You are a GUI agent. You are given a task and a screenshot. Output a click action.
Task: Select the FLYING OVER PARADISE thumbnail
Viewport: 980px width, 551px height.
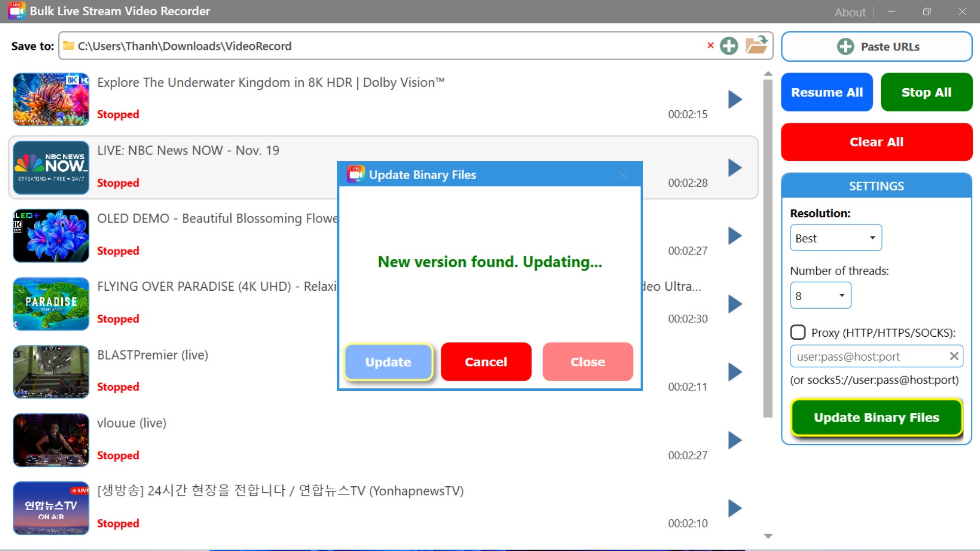51,304
